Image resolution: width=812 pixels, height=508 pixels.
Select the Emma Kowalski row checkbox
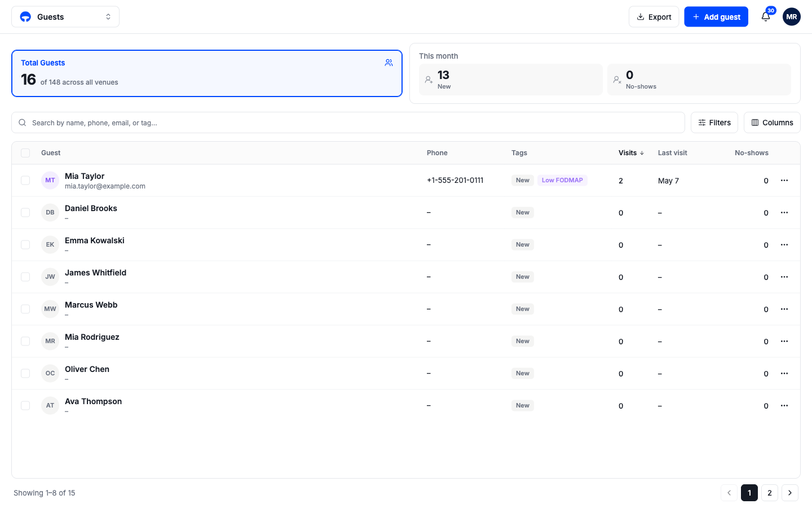point(25,245)
